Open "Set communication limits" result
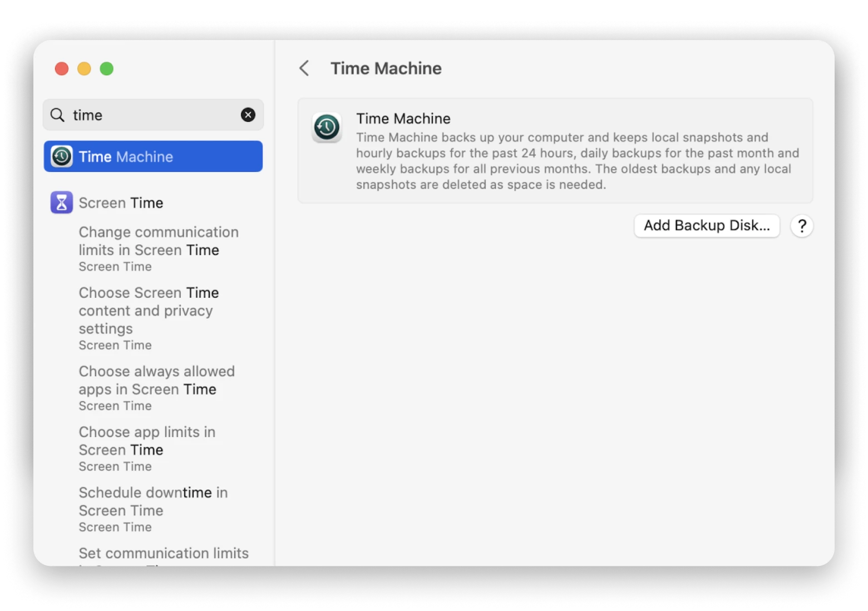 click(164, 555)
